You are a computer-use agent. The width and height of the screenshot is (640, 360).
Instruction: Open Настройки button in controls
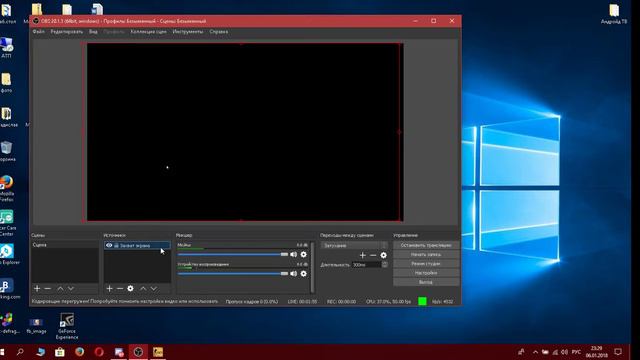pos(426,273)
